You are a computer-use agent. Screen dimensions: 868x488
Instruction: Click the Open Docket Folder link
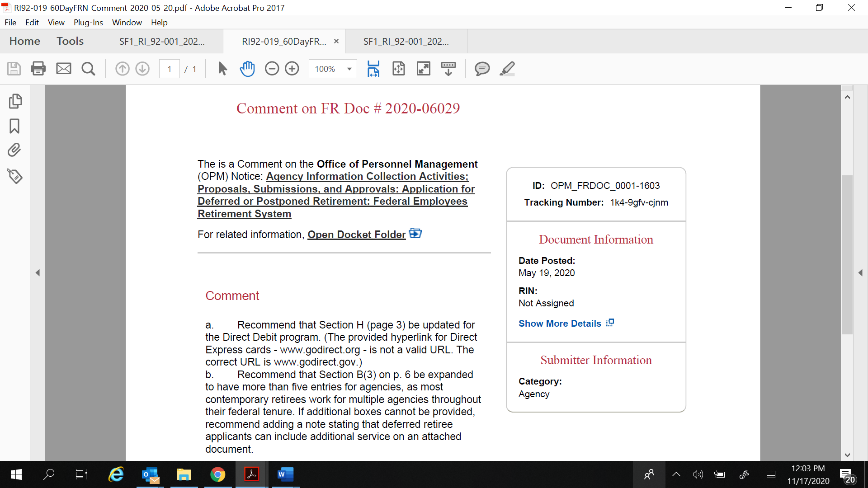point(356,235)
